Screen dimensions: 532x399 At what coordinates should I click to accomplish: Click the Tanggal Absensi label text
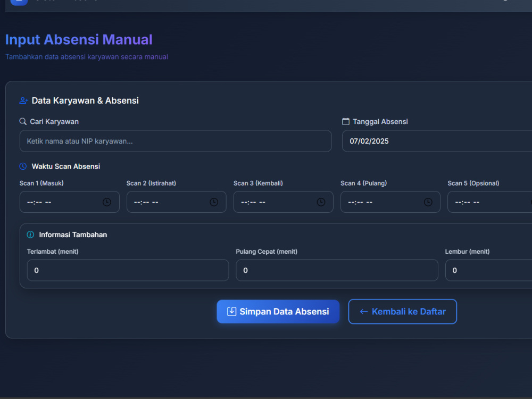pyautogui.click(x=380, y=122)
